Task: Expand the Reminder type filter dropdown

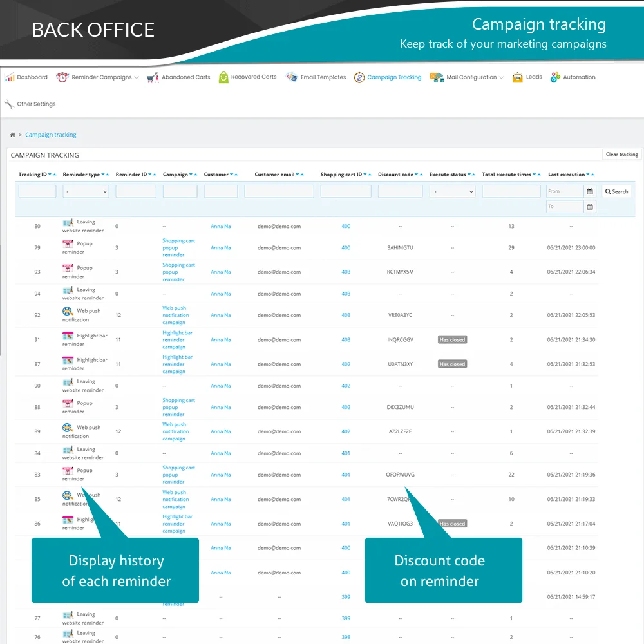Action: coord(86,191)
